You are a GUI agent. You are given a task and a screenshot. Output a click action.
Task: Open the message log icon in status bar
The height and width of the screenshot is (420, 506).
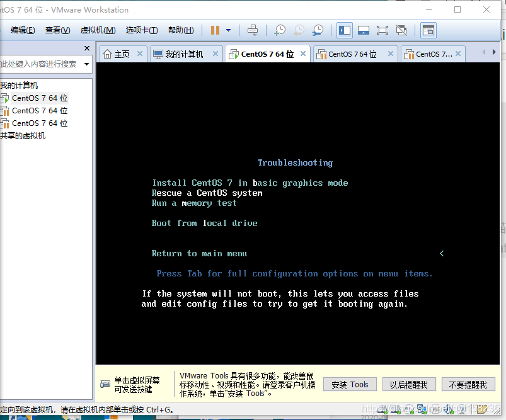coord(481,409)
